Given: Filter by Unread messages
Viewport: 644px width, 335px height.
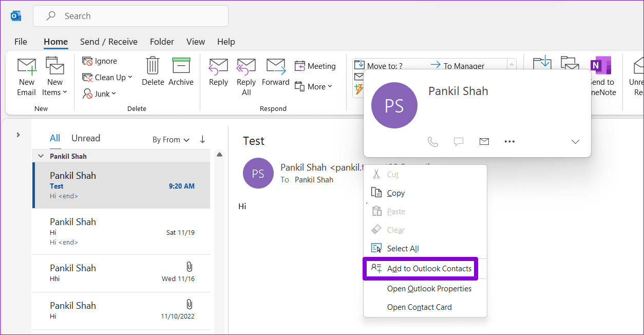Looking at the screenshot, I should pos(86,138).
